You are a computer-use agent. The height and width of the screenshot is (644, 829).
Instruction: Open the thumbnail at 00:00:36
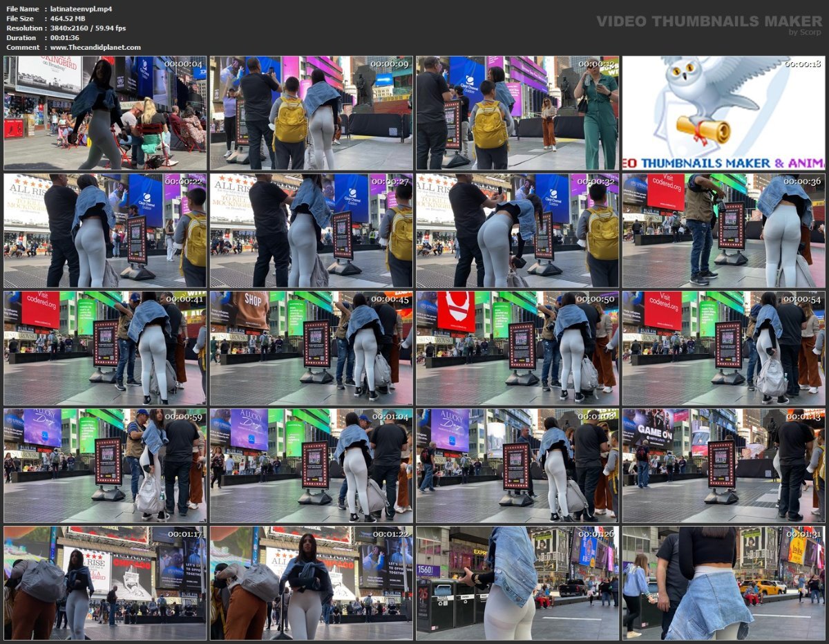[724, 231]
